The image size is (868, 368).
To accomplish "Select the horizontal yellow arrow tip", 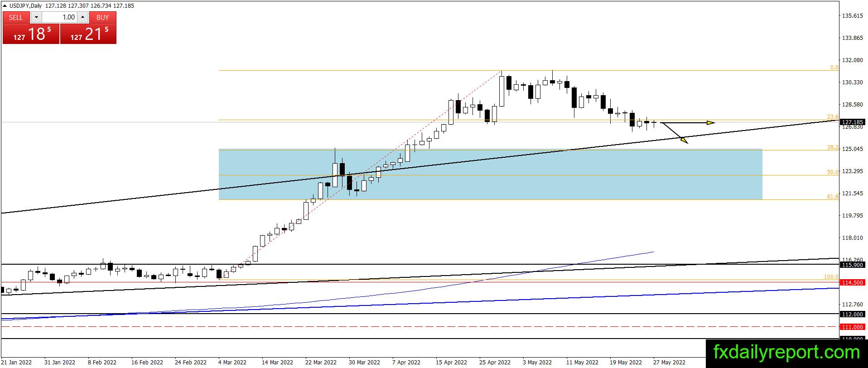I will click(x=711, y=122).
